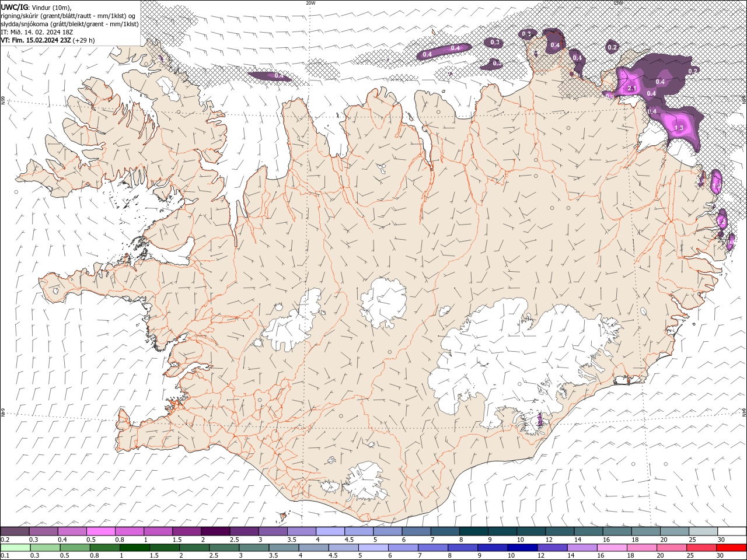Image resolution: width=747 pixels, height=560 pixels.
Task: Click the "20W" longitude label at the top
Action: (x=310, y=3)
